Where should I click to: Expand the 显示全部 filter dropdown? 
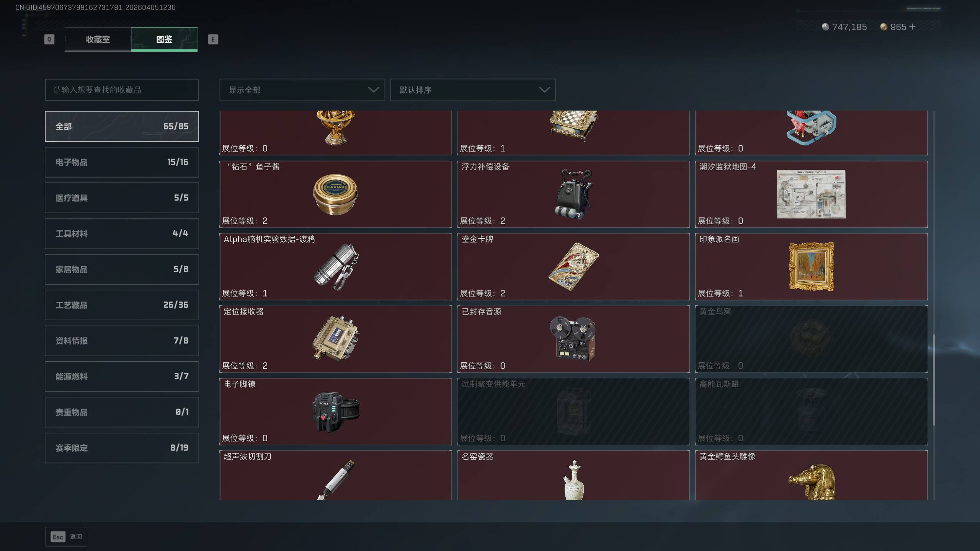pos(302,90)
